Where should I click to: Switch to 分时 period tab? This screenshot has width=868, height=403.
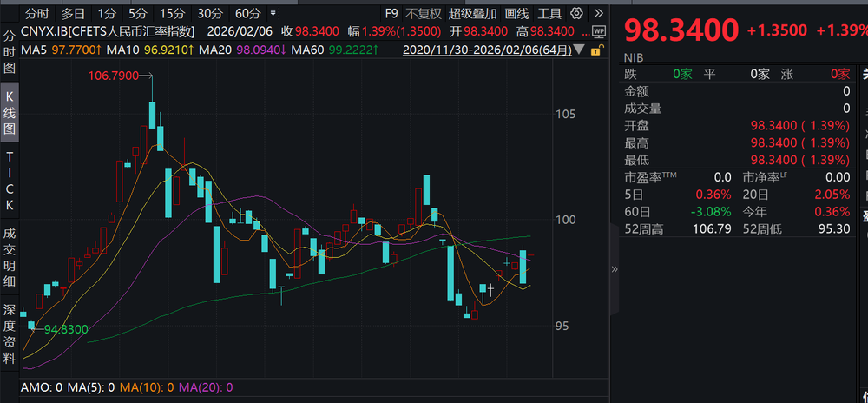(x=37, y=13)
